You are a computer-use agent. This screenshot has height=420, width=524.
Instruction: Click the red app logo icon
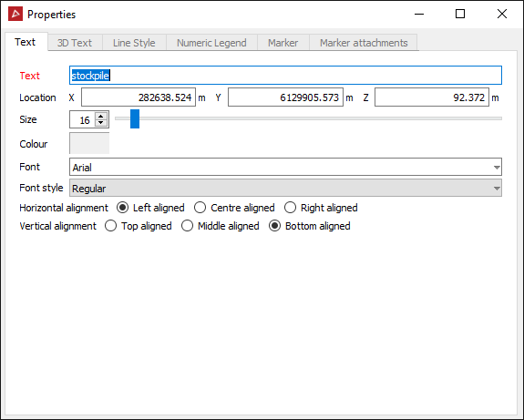[x=15, y=14]
